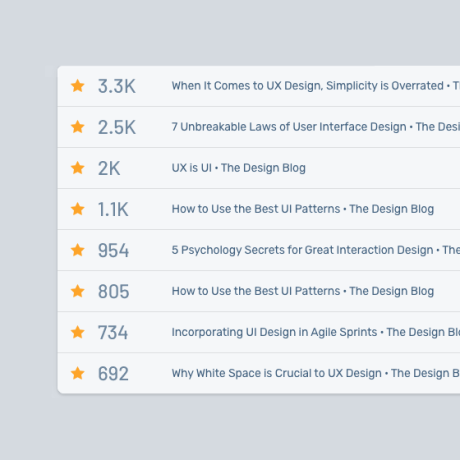The height and width of the screenshot is (460, 460).
Task: Click the 954 star count
Action: [113, 250]
